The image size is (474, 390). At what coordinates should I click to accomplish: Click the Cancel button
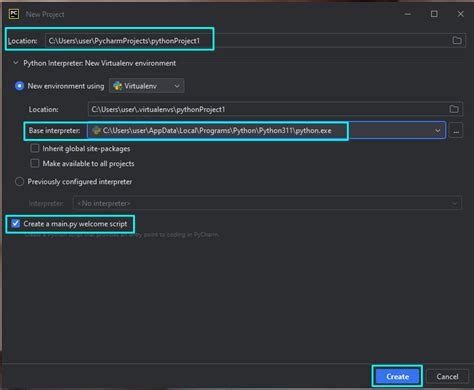pos(447,377)
